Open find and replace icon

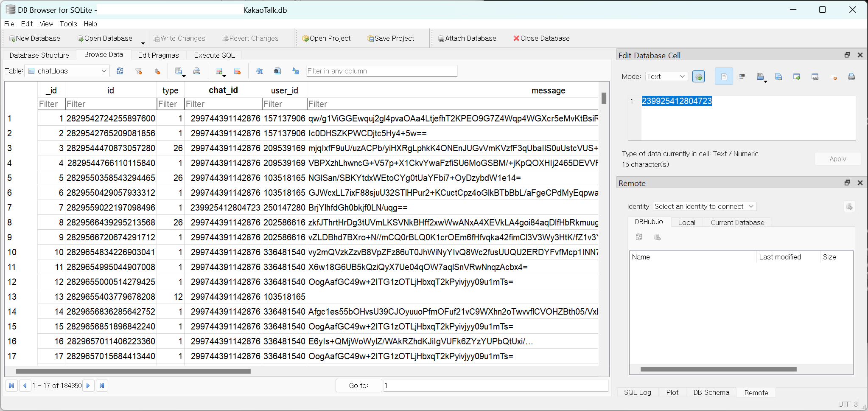(296, 71)
